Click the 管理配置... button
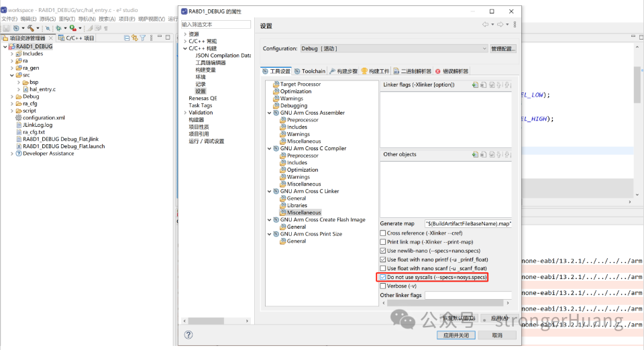The height and width of the screenshot is (350, 644). point(503,48)
